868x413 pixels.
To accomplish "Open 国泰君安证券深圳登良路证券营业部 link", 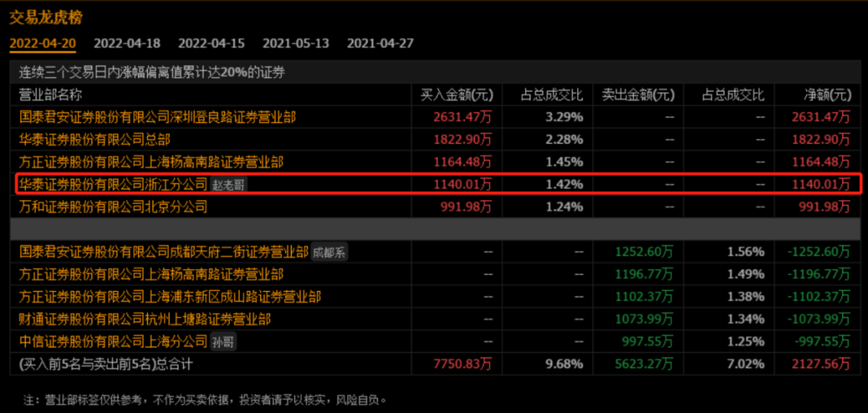I will (x=158, y=117).
